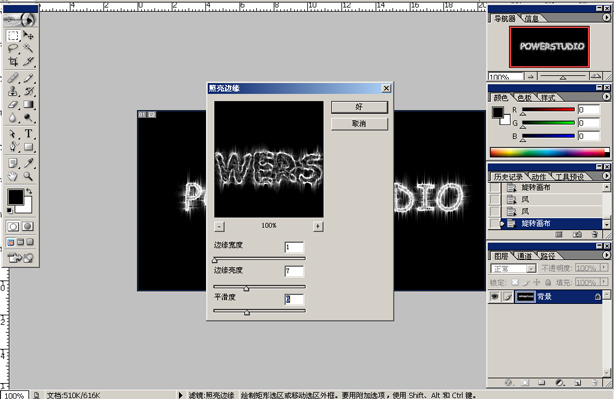Hide the 背景 layer eye icon
The width and height of the screenshot is (614, 399).
pos(495,297)
